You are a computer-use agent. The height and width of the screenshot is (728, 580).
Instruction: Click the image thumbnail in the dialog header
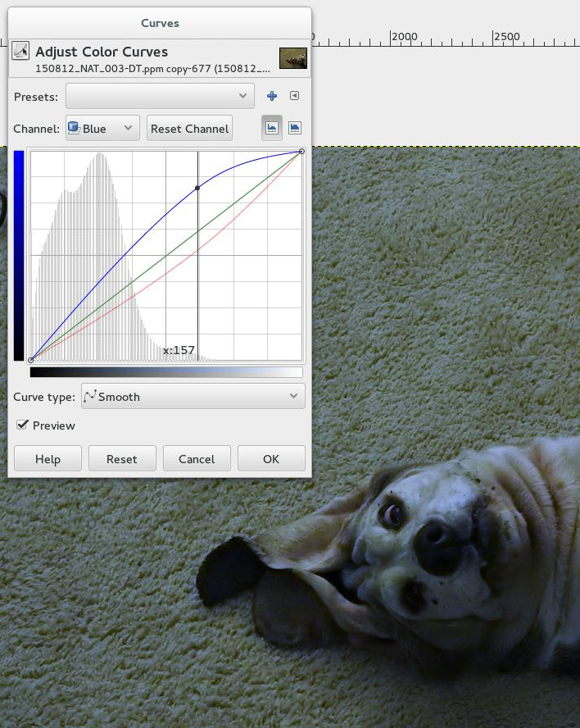point(292,57)
